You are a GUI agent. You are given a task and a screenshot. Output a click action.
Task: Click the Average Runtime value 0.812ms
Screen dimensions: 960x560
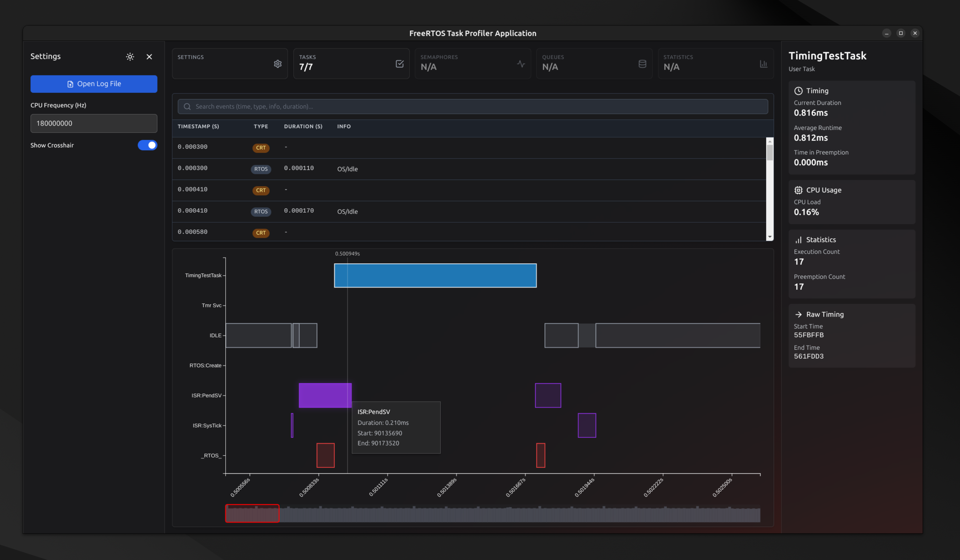811,138
